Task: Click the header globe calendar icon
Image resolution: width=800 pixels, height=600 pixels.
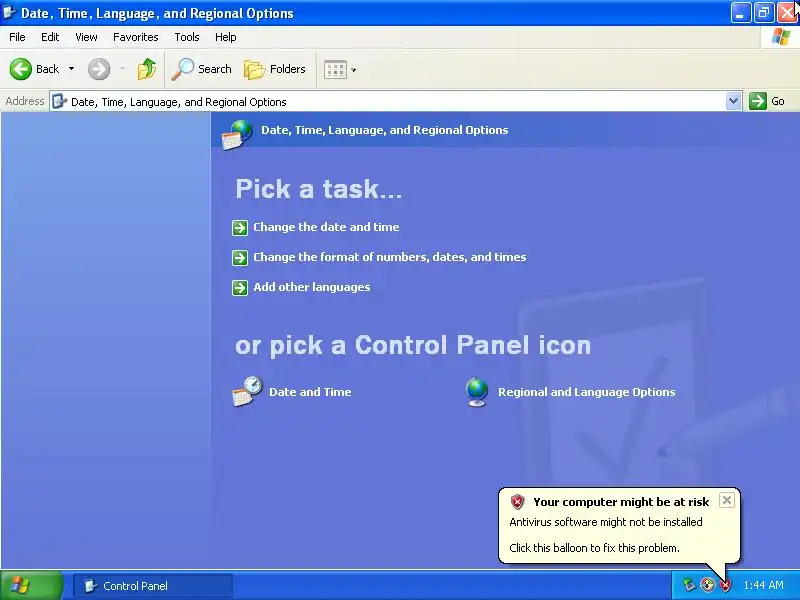Action: 237,135
